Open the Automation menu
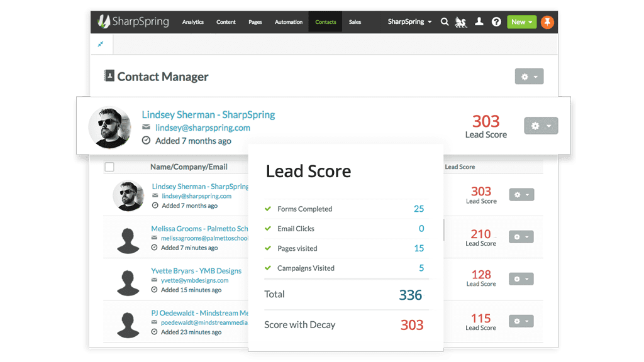The image size is (644, 362). click(x=288, y=22)
